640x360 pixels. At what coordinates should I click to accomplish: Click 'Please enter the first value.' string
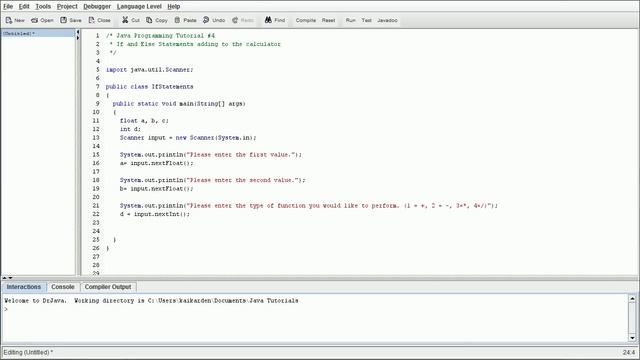click(x=242, y=155)
